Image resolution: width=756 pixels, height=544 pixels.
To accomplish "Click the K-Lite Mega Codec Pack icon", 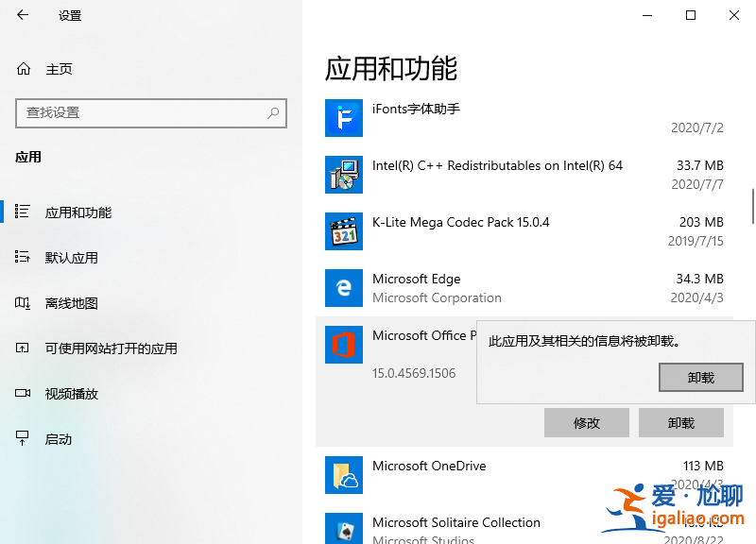I will 343,231.
